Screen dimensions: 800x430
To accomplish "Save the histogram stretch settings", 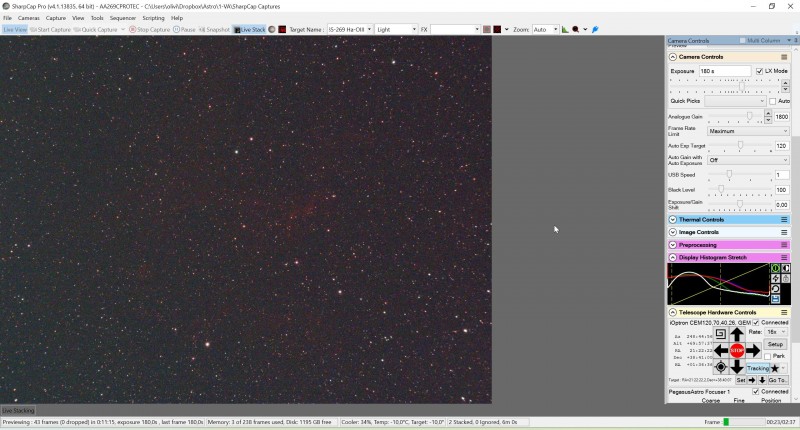I will click(x=775, y=299).
